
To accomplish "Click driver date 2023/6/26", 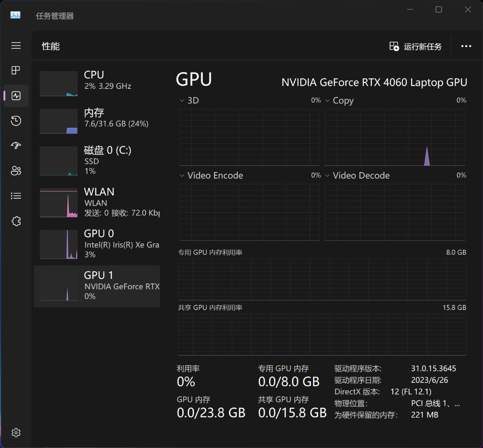I will [429, 380].
